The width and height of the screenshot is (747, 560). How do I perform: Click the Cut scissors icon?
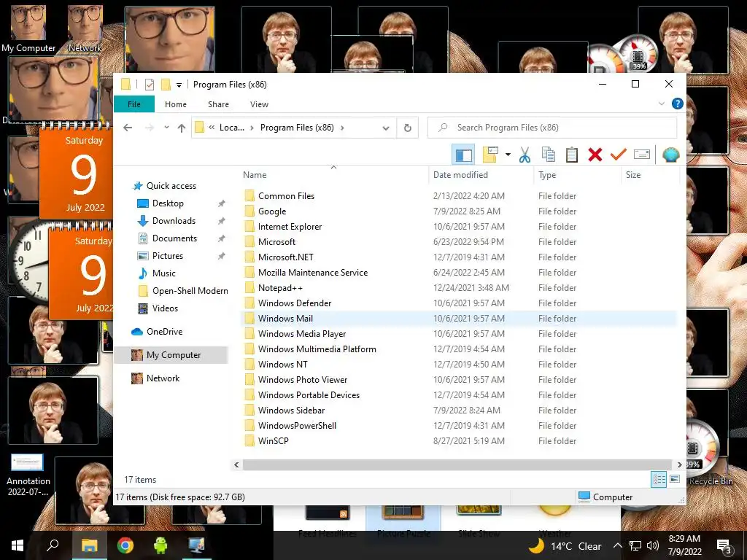[525, 155]
